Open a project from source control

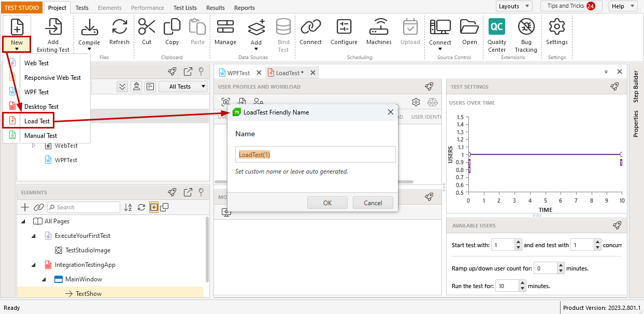[x=469, y=32]
